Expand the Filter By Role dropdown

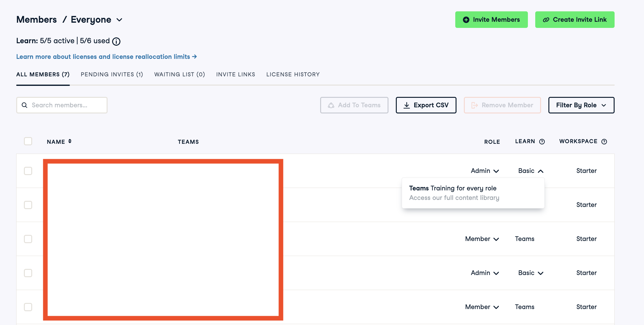click(x=581, y=105)
